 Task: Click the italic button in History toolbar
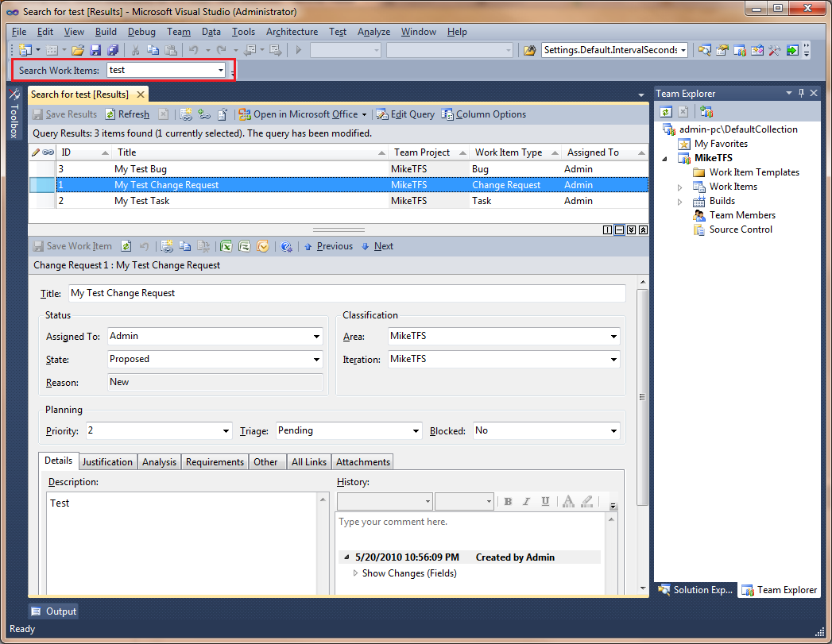tap(526, 501)
